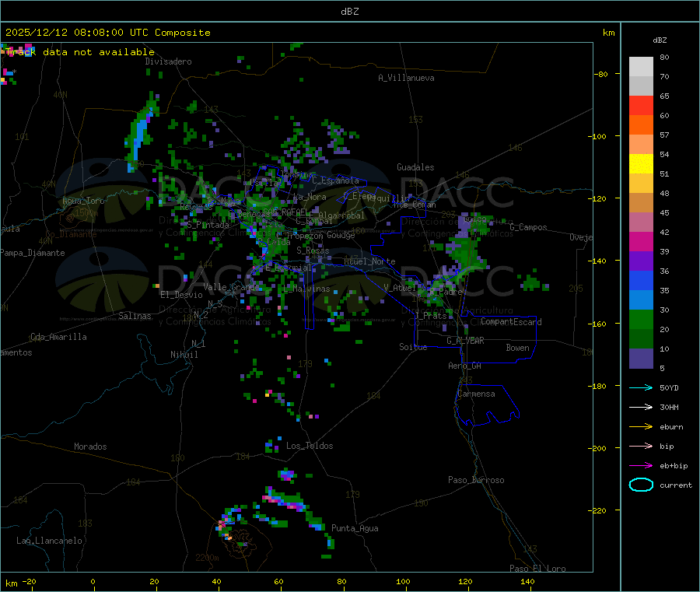
Task: Click the Lag.Llancanelo map label
Action: [x=49, y=541]
